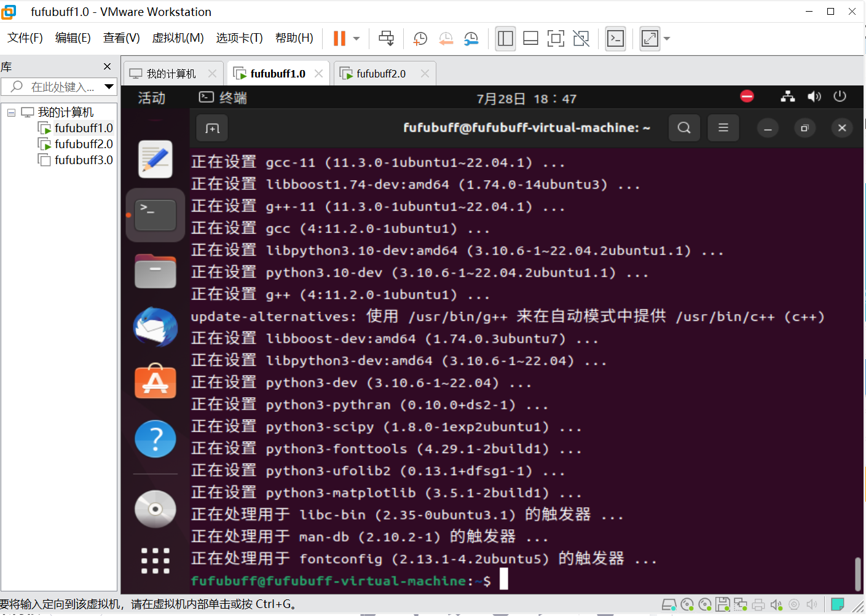Toggle the console view toolbar icon

point(616,39)
